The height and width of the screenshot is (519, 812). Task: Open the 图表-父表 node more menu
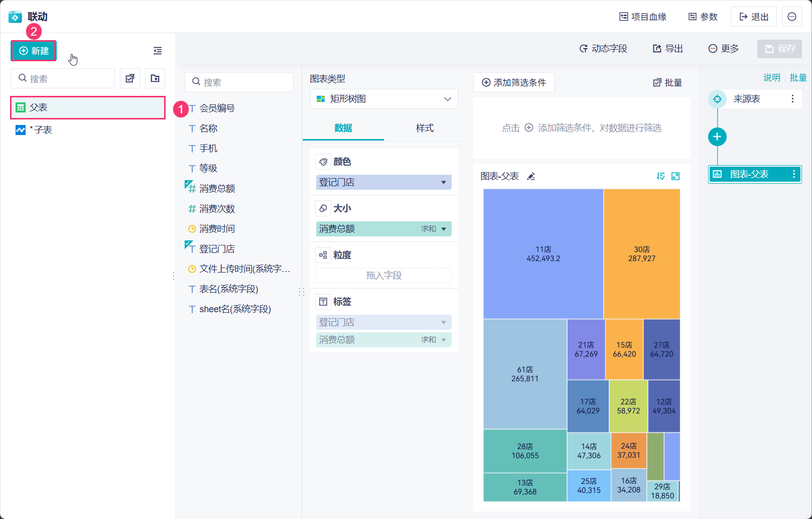tap(794, 174)
